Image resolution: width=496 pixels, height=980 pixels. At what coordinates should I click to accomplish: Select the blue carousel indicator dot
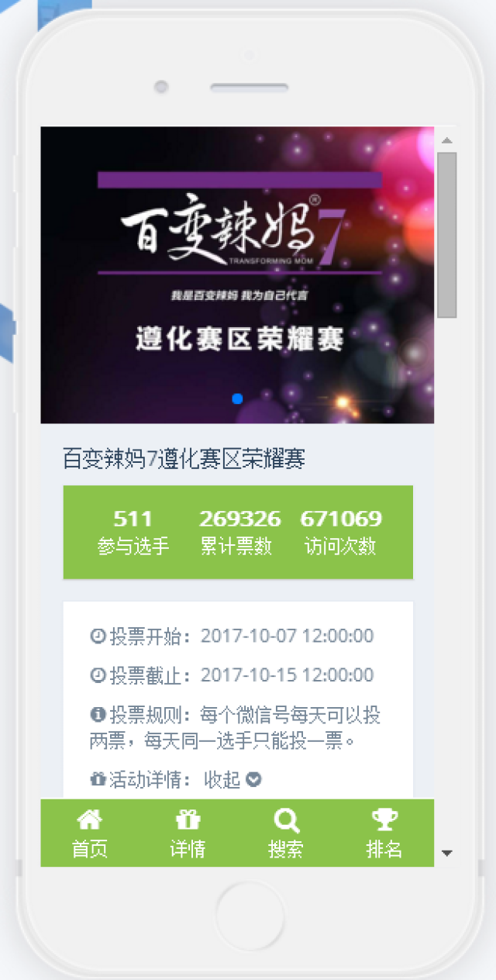click(x=237, y=399)
